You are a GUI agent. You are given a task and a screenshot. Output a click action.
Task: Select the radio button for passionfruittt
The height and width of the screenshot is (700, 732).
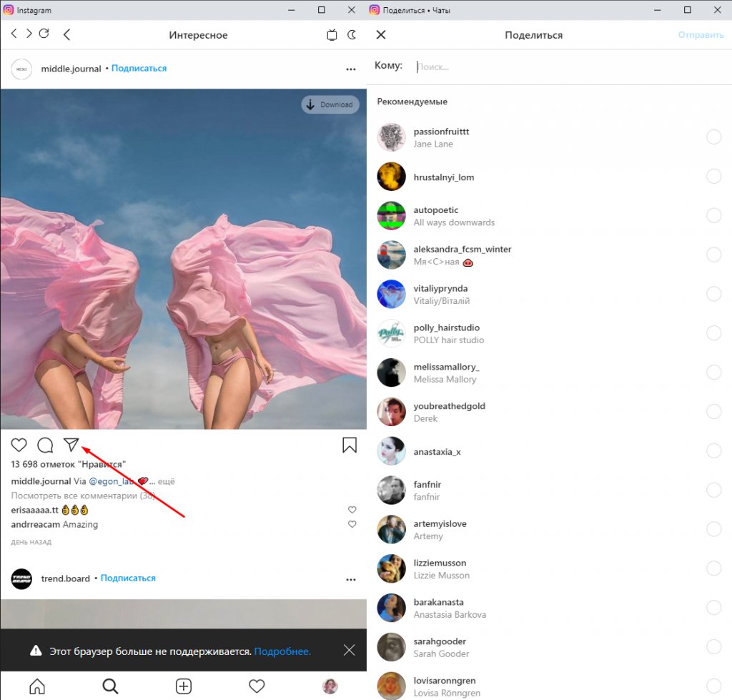pos(713,137)
